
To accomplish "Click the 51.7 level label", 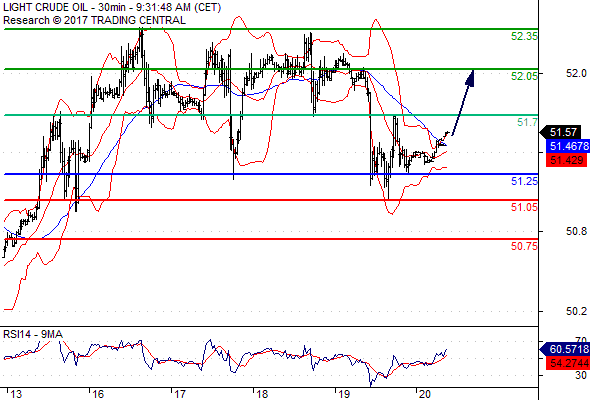I will (527, 122).
